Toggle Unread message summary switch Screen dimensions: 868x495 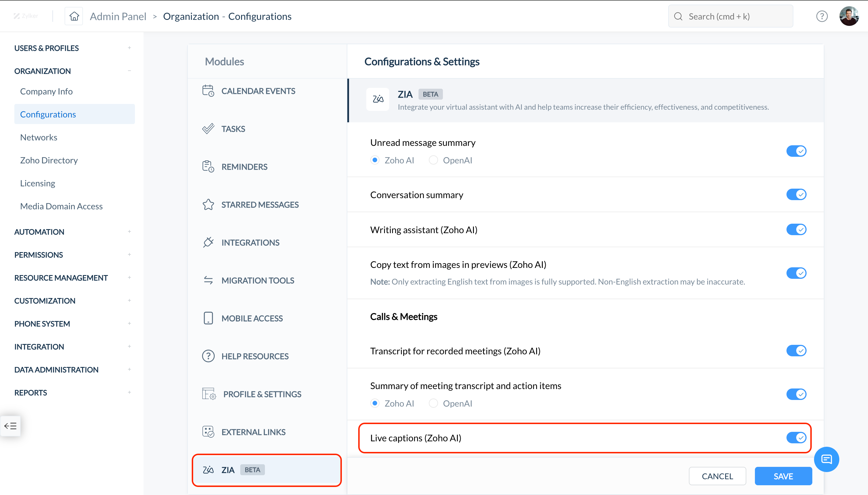(796, 151)
